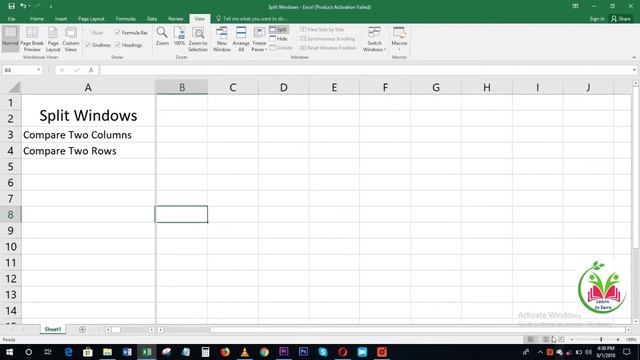640x360 pixels.
Task: Select column A header
Action: pos(88,87)
